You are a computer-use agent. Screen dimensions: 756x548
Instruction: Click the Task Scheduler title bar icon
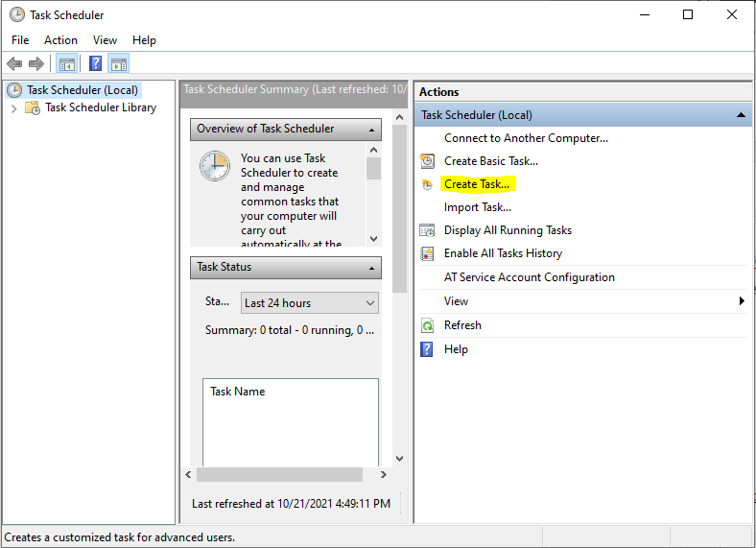pos(17,15)
